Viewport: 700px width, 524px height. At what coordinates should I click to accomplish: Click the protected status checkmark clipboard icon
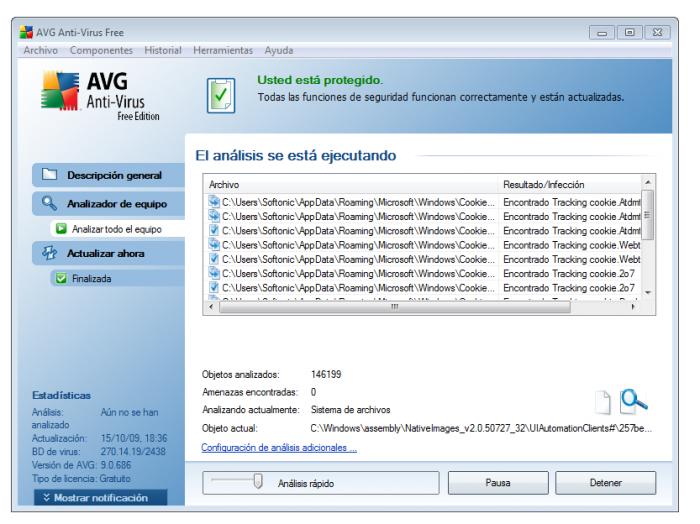[221, 95]
